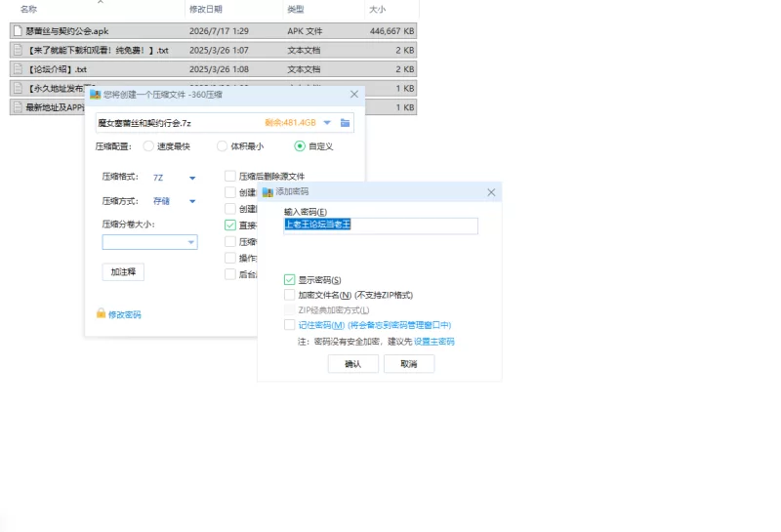Close the 360压缩 create archive dialog
The width and height of the screenshot is (781, 532).
[354, 94]
